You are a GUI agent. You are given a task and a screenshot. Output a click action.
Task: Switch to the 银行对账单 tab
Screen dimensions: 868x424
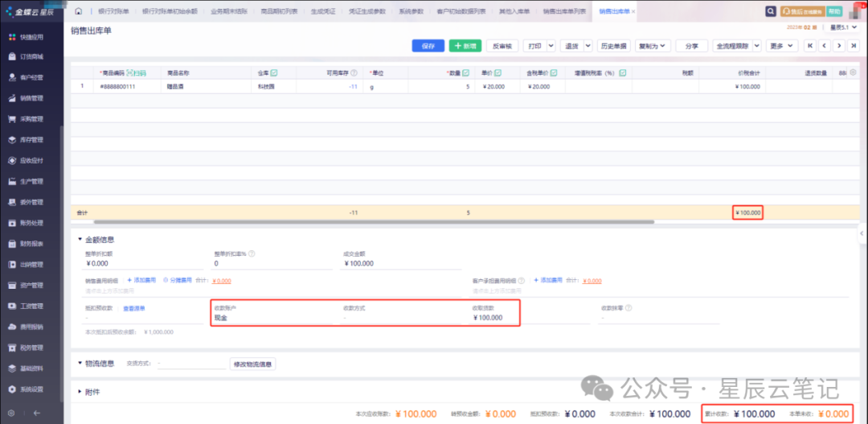pos(113,11)
